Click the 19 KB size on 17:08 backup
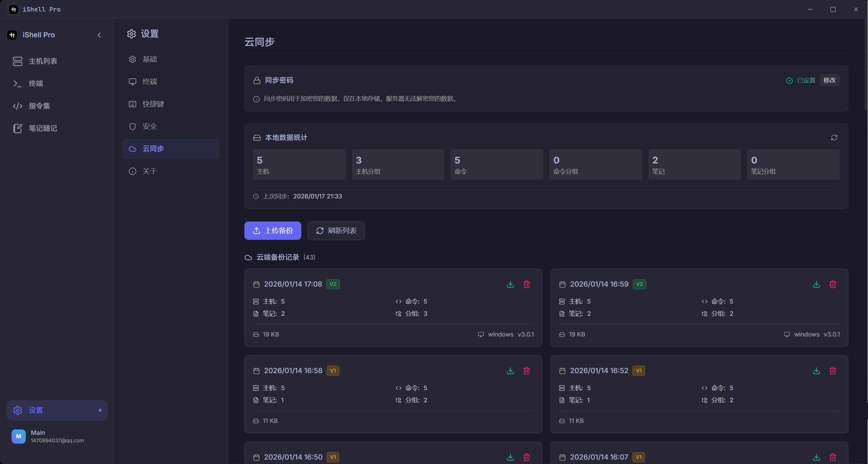 pos(271,334)
